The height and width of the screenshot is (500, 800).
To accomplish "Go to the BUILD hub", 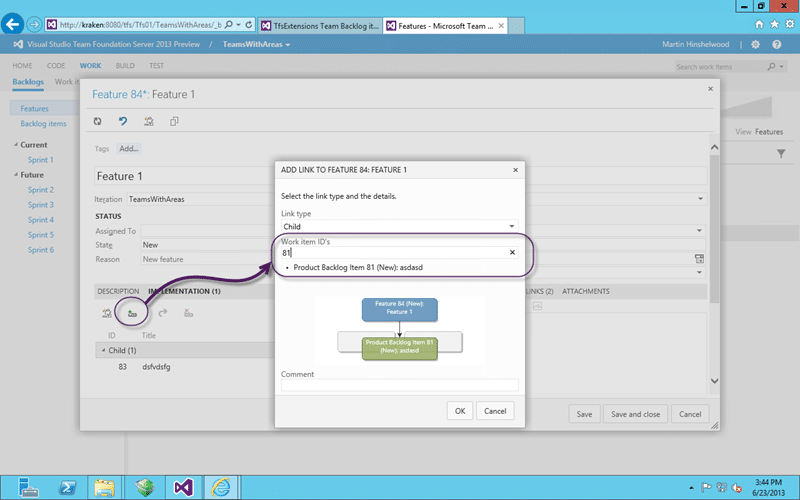I will point(125,66).
